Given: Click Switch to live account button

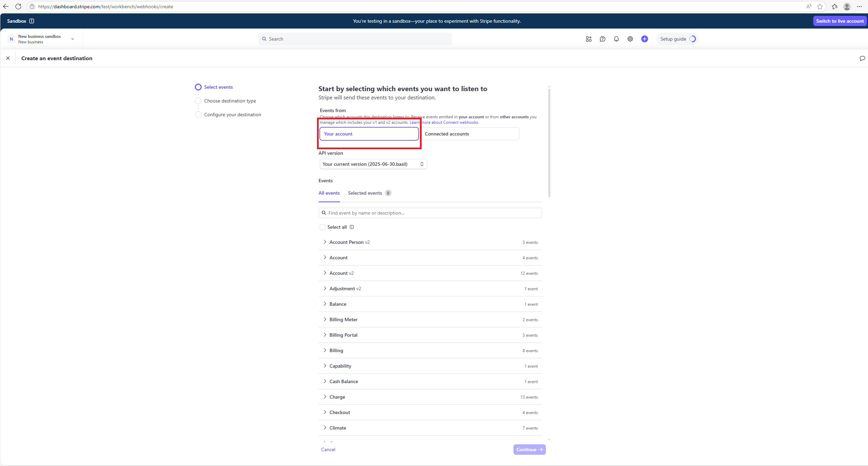Looking at the screenshot, I should click(x=840, y=21).
